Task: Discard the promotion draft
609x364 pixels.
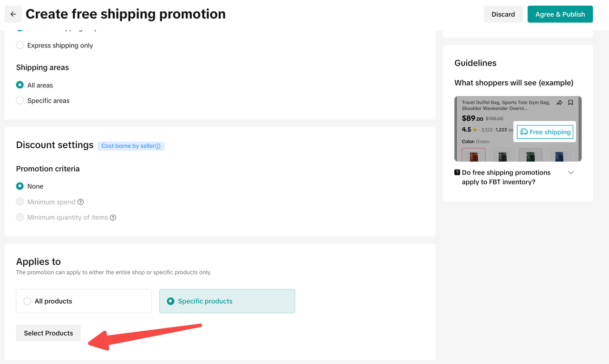Action: 503,14
